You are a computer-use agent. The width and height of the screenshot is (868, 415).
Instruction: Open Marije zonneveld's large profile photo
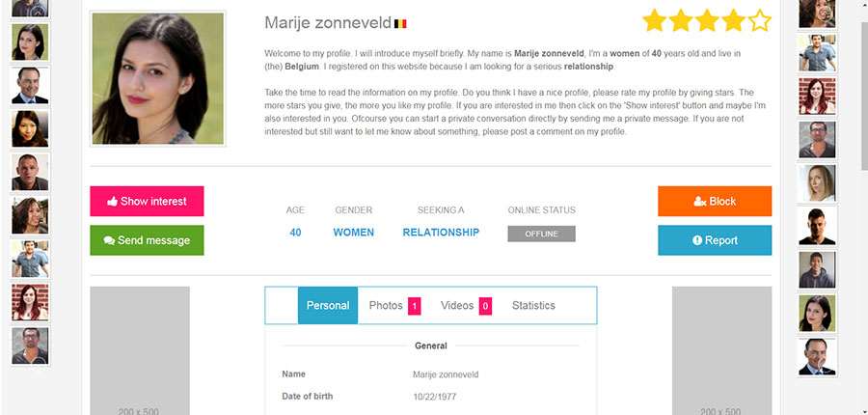click(x=157, y=78)
